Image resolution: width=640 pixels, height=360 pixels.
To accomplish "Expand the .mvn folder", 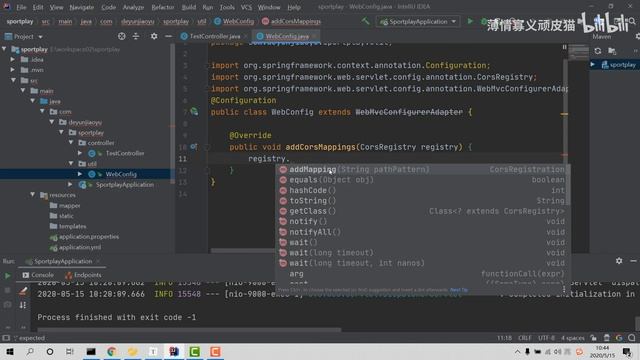I will (13, 70).
